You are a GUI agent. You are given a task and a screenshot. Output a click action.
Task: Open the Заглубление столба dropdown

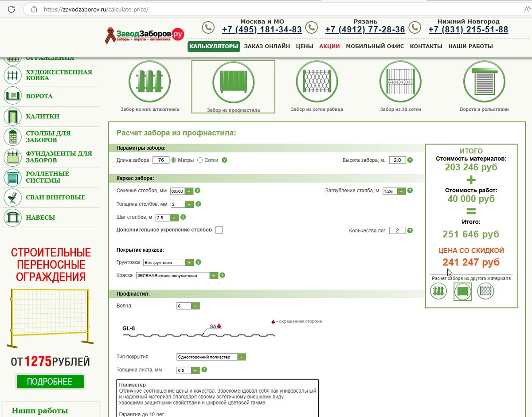394,191
